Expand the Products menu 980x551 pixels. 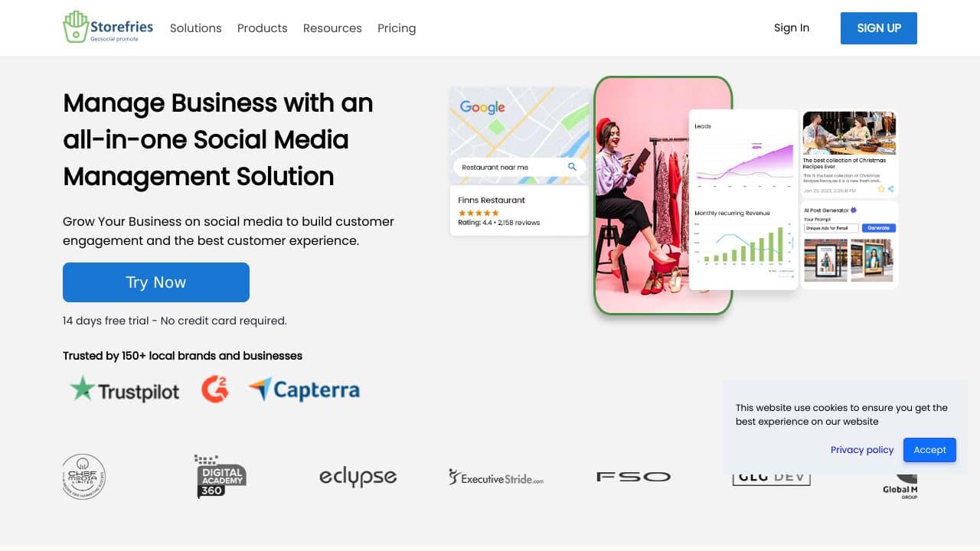[x=262, y=28]
